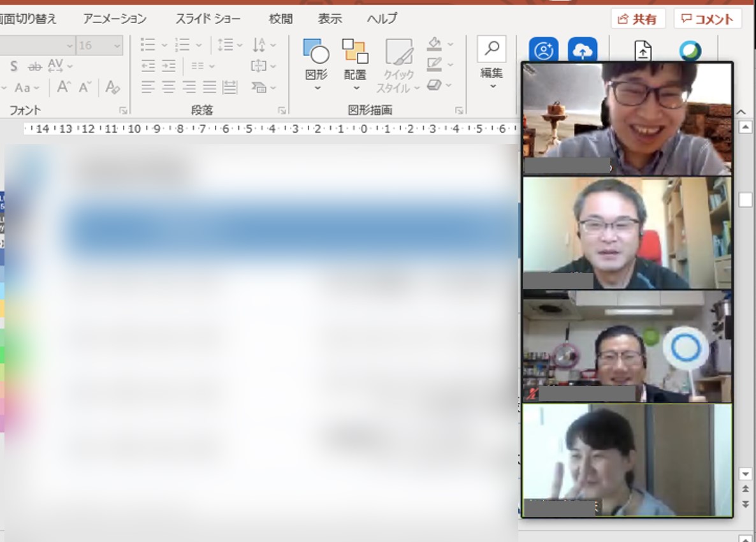Toggle strikethrough formatting
The height and width of the screenshot is (542, 756).
coord(35,66)
